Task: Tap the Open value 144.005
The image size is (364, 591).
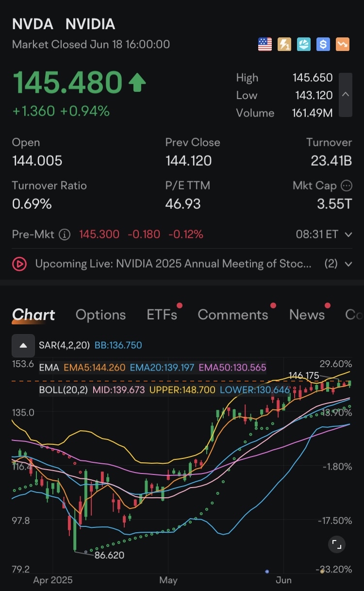Action: coord(37,161)
